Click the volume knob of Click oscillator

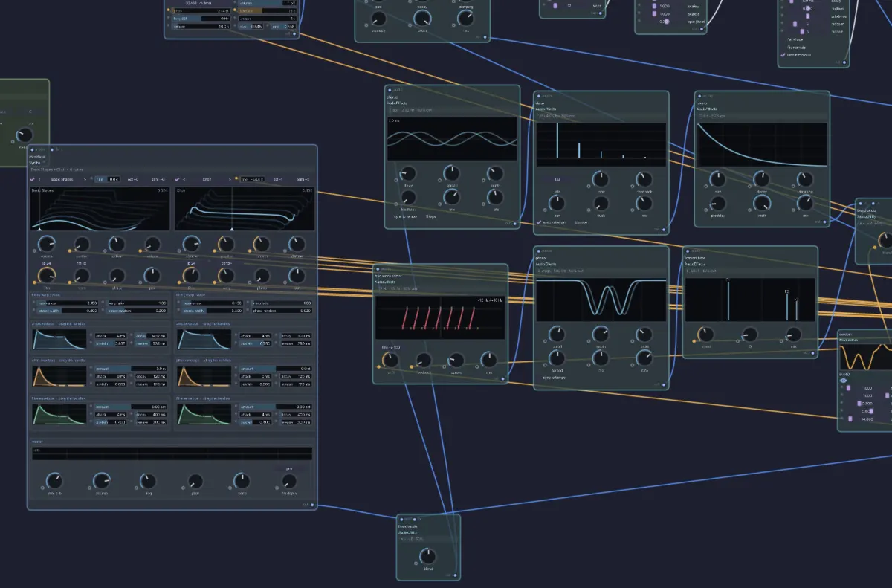(191, 244)
